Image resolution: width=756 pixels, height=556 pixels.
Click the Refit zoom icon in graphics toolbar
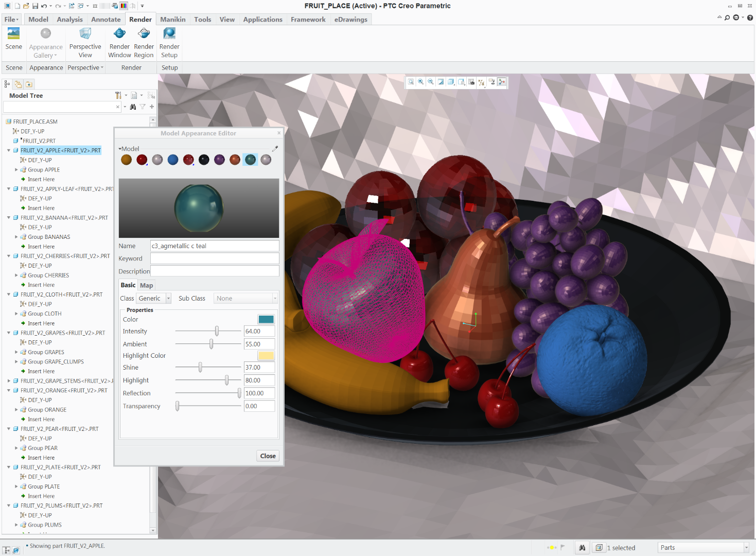[411, 82]
